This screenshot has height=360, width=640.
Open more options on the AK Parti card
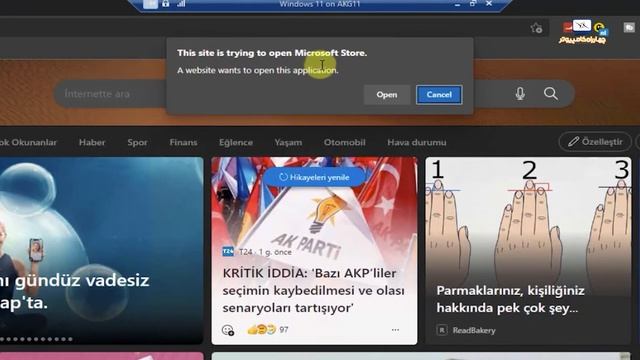point(395,330)
